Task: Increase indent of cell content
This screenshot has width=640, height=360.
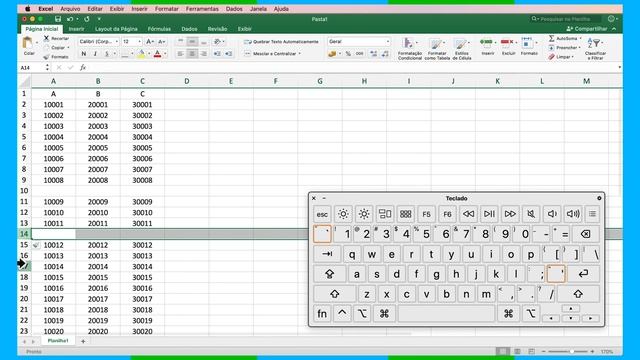Action: tap(229, 53)
